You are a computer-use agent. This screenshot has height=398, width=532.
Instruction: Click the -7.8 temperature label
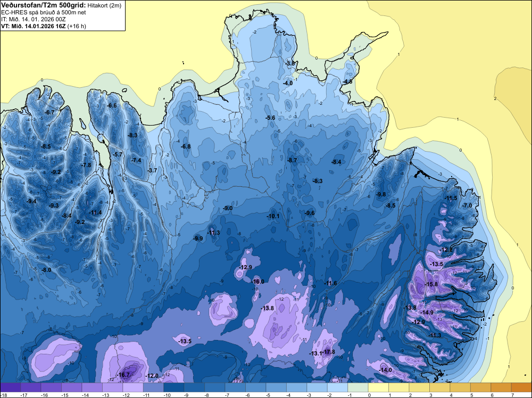pyautogui.click(x=87, y=165)
